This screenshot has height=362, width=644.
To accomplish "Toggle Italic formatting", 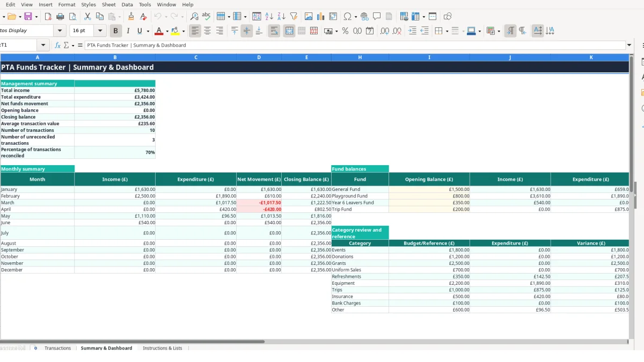I will pos(128,31).
